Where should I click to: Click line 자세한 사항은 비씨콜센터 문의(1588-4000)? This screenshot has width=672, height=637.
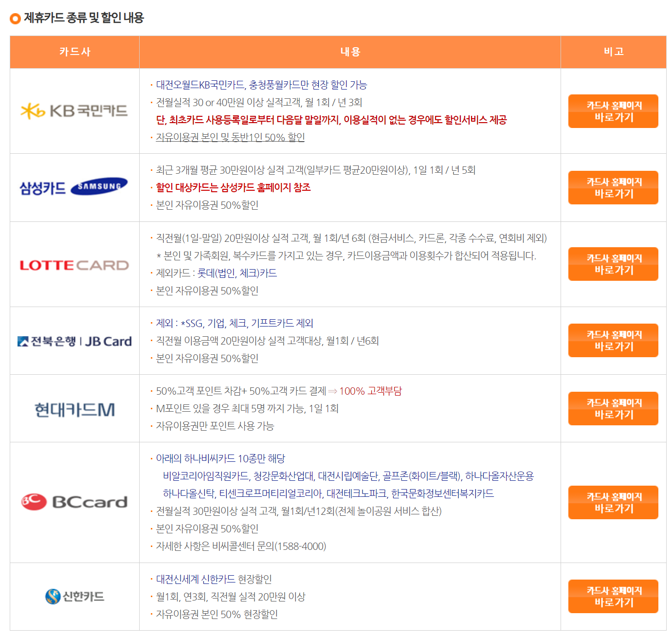[241, 546]
